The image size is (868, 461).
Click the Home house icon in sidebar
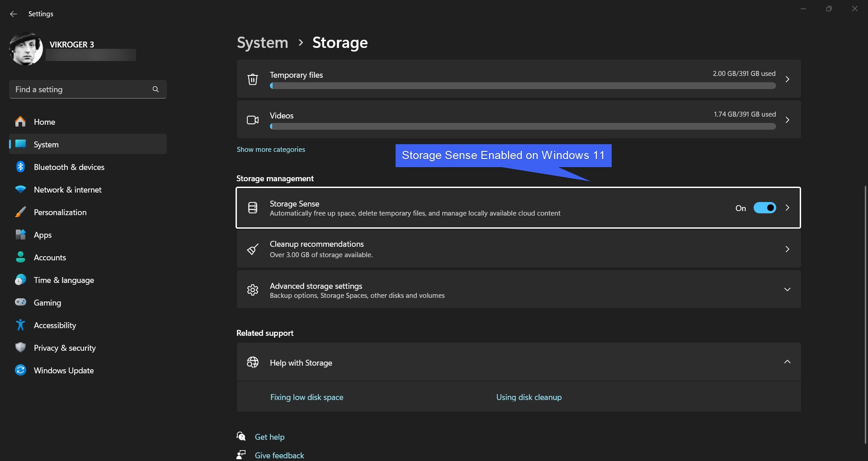(20, 122)
